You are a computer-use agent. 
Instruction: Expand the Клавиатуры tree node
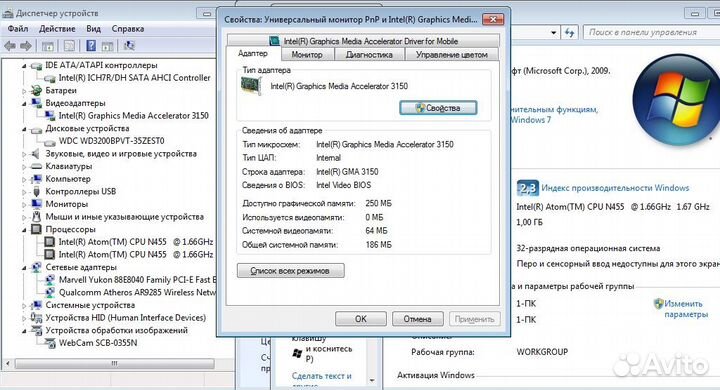[x=24, y=167]
